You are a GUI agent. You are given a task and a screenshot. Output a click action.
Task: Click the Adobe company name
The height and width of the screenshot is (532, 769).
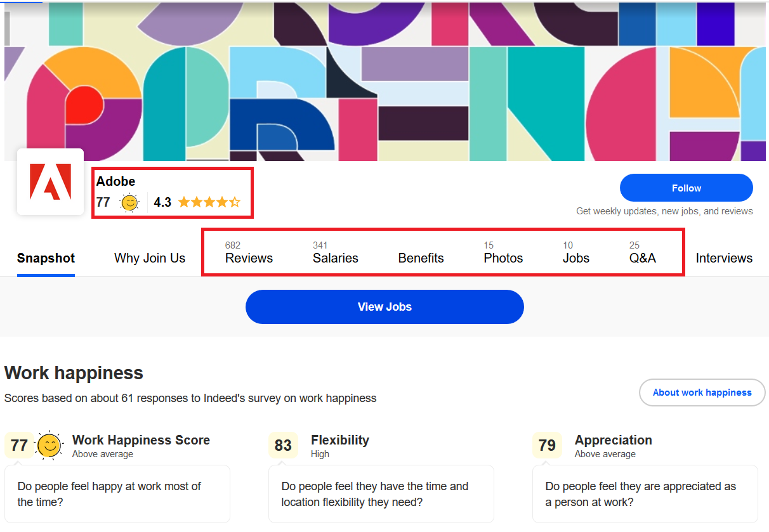[115, 181]
